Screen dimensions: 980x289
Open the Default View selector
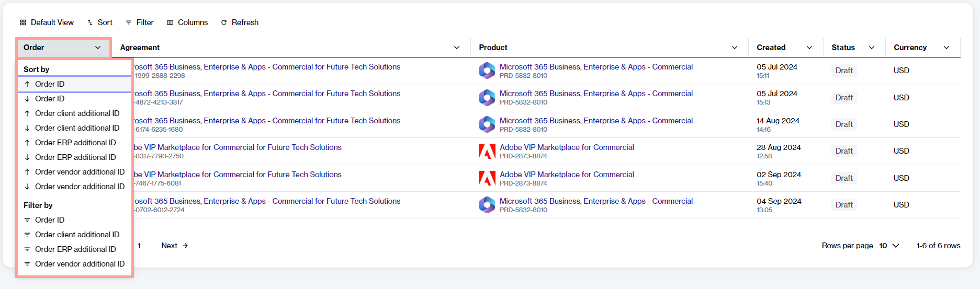(x=47, y=22)
